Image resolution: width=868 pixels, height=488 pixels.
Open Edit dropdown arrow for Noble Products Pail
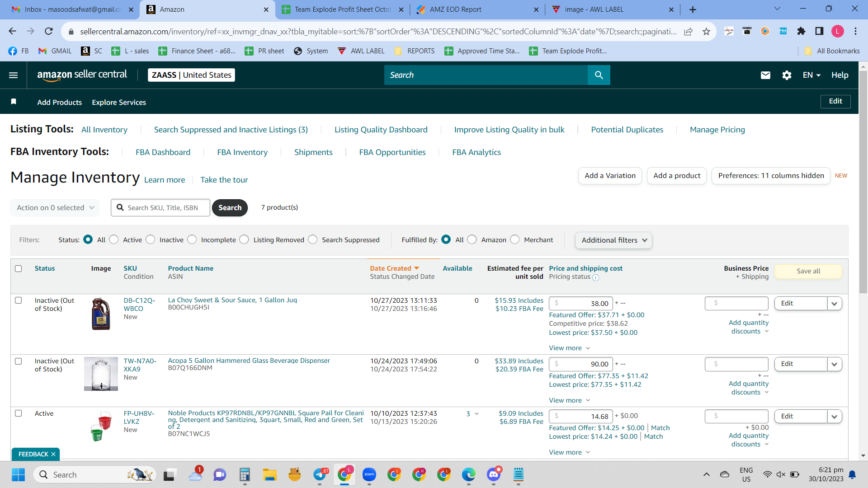coord(835,416)
